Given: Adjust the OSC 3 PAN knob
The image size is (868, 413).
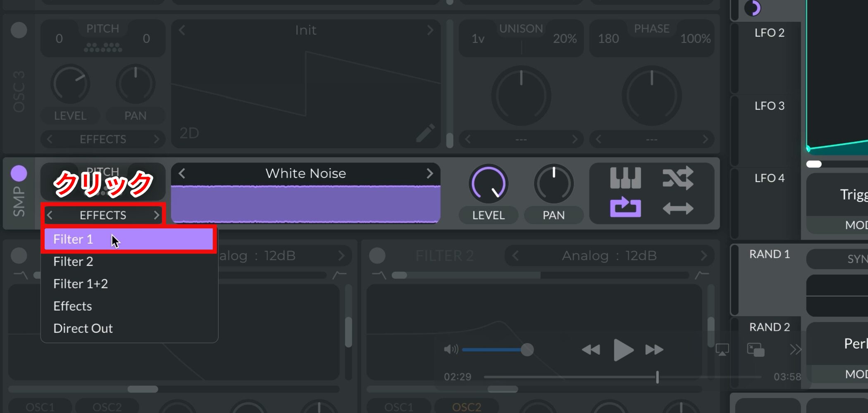Looking at the screenshot, I should tap(136, 84).
